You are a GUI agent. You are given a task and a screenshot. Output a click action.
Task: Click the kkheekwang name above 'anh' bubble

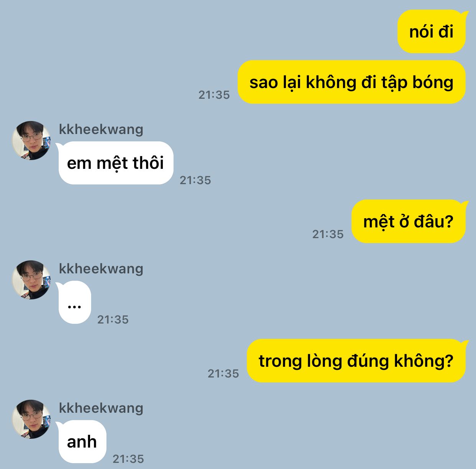(101, 408)
